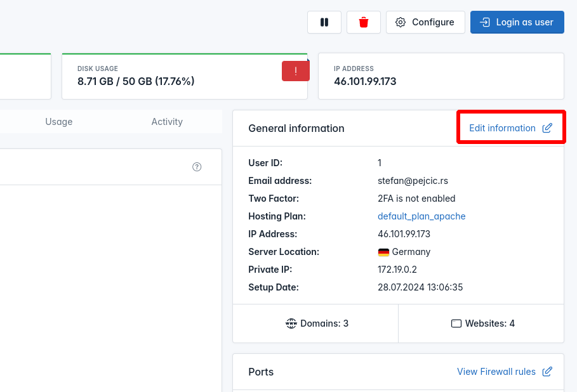Click the Websites: 4 count
This screenshot has width=577, height=392.
click(489, 323)
